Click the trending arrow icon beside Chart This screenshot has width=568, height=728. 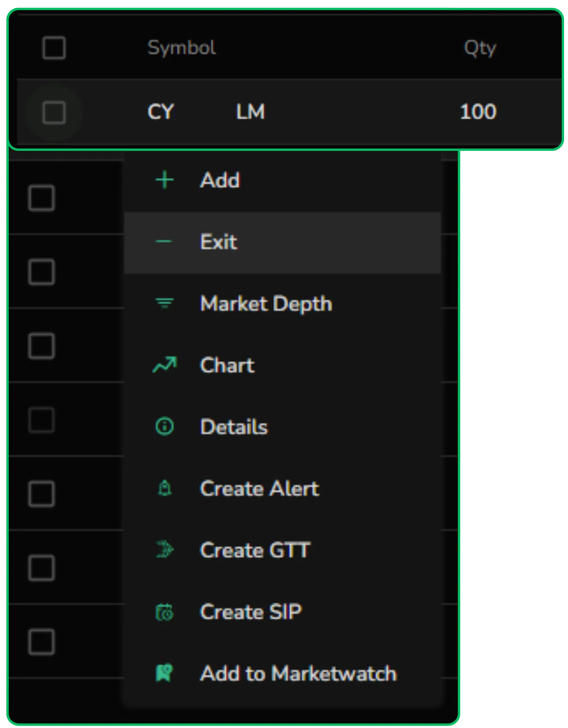point(164,363)
